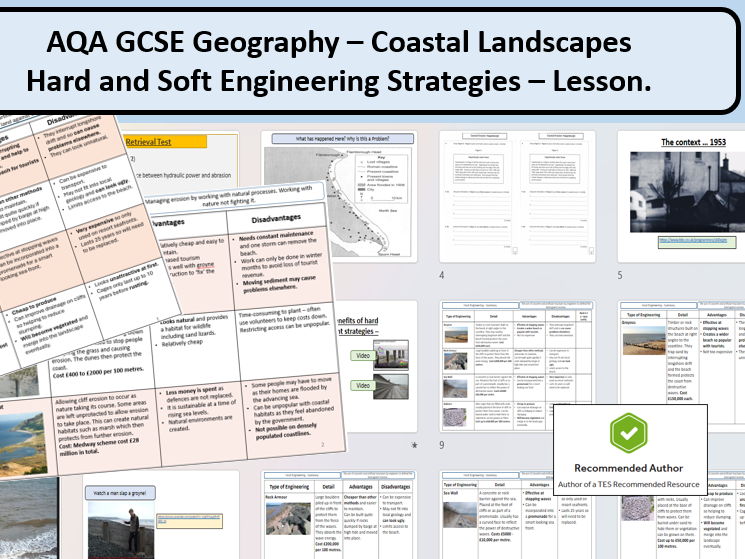Click the man standing by the groyne photo
Viewport: 745px width, 559px height.
(121, 531)
